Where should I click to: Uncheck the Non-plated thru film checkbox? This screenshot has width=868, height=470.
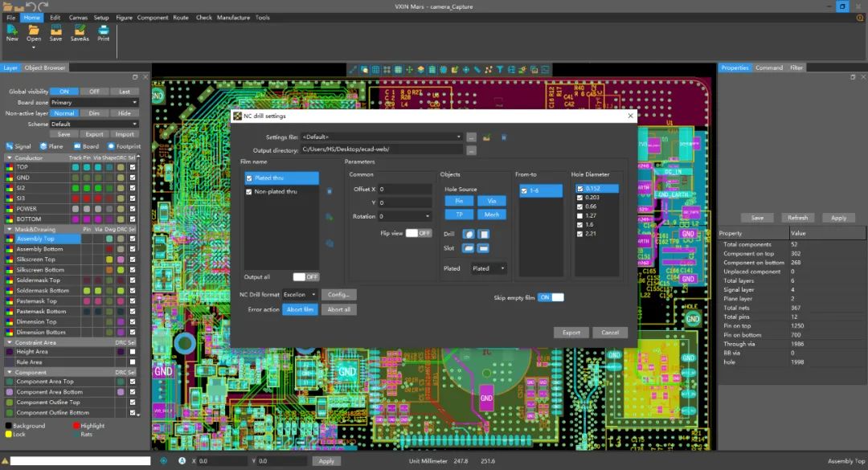coord(249,192)
